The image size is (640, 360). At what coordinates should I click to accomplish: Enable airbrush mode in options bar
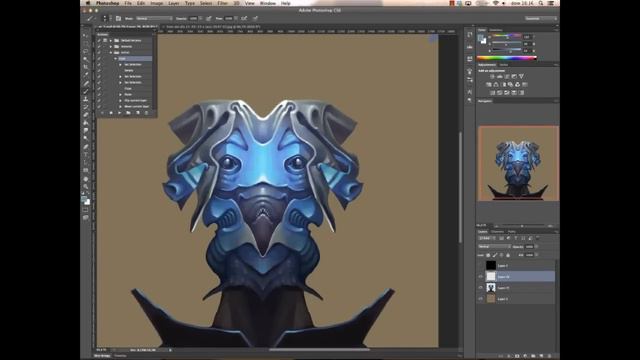[x=244, y=18]
